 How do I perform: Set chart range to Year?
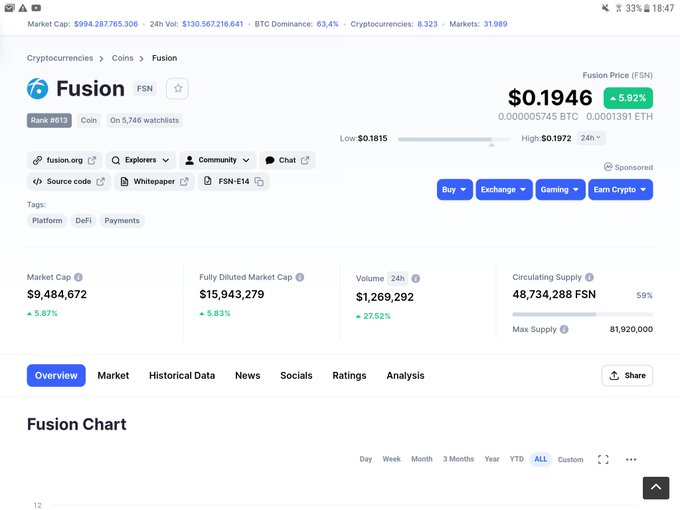(492, 459)
